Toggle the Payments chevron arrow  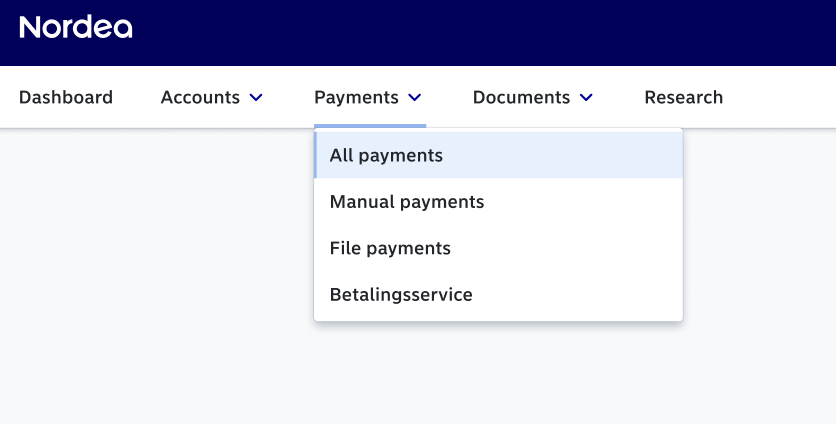pyautogui.click(x=415, y=98)
